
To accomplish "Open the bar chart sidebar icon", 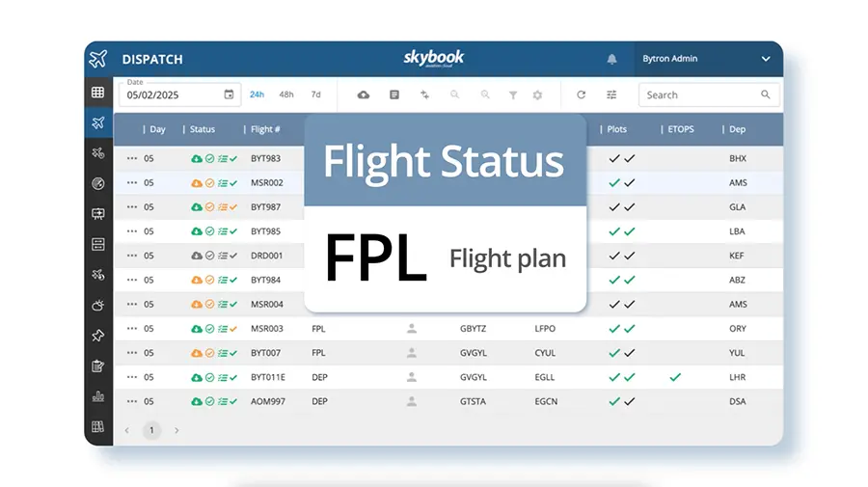I will 97,396.
